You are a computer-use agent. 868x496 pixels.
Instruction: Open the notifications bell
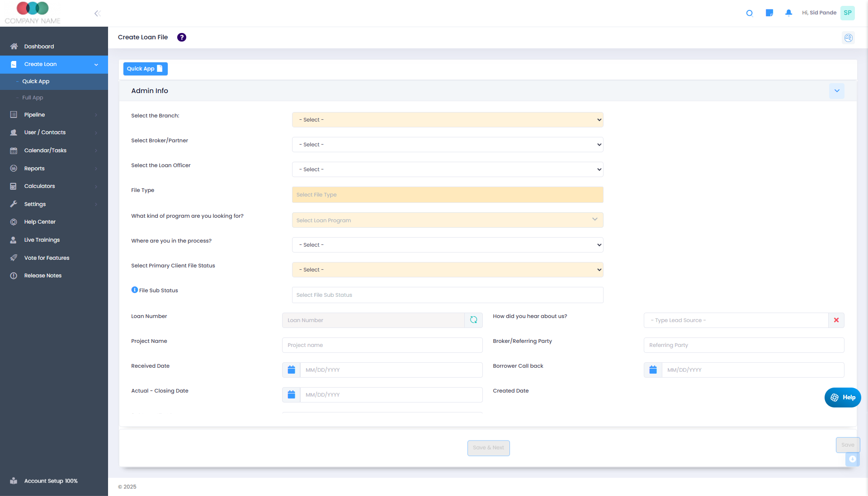coord(788,13)
